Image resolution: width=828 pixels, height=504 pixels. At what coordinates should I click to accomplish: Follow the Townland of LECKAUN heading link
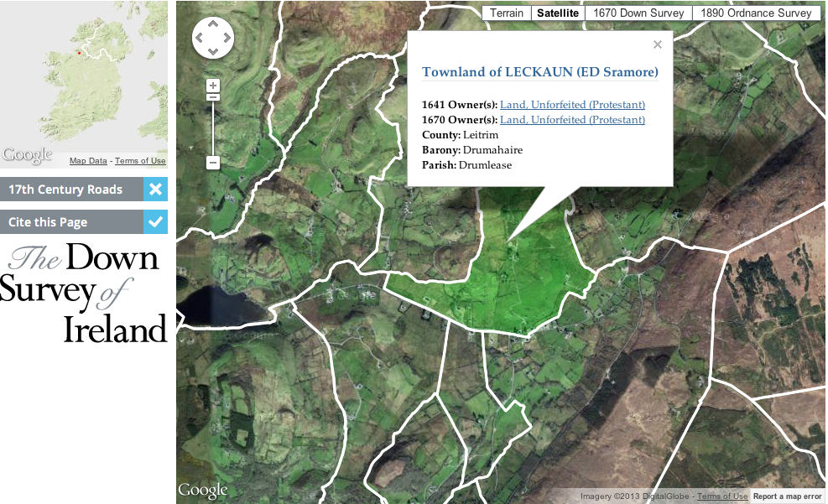pyautogui.click(x=539, y=72)
